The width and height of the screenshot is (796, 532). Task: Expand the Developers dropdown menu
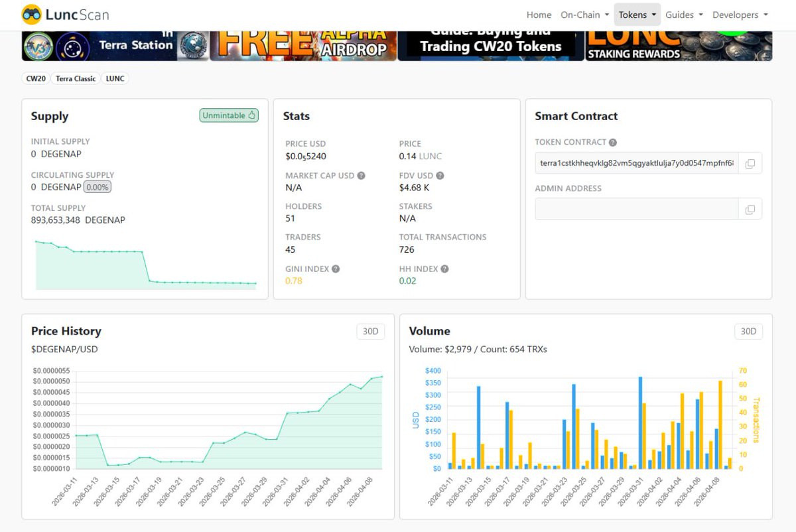pos(740,15)
